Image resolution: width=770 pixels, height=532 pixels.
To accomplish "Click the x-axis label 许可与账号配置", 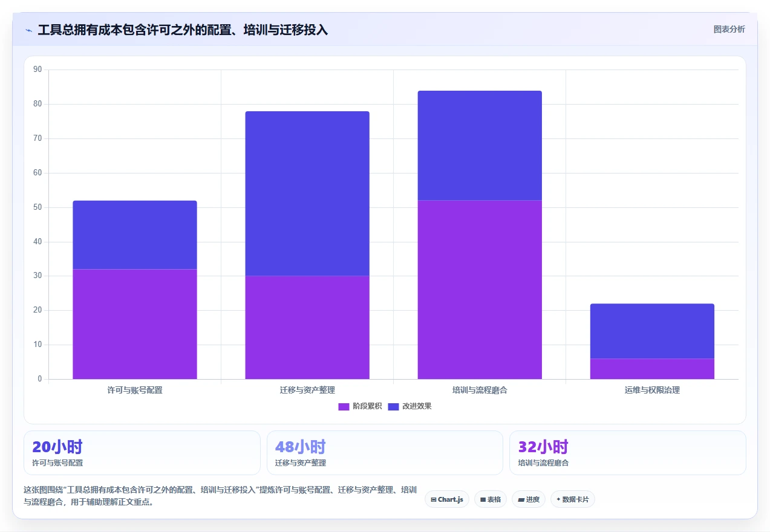I will 135,390.
